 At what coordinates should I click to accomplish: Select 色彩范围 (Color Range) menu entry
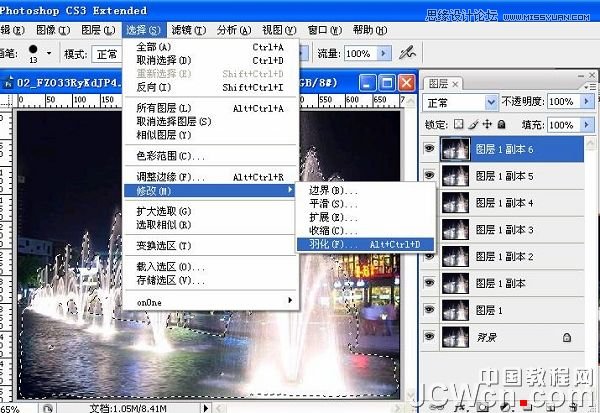click(170, 155)
